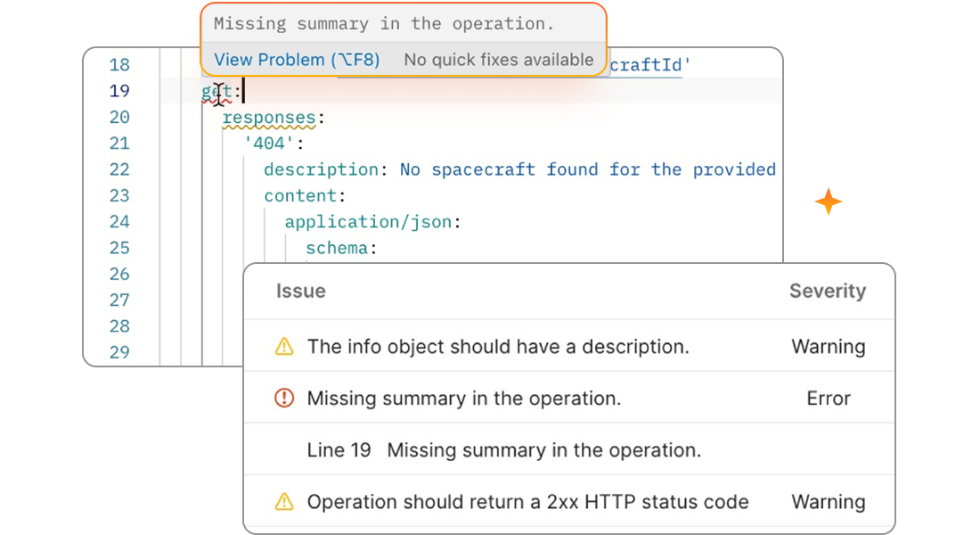Click the warning icon for 2xx status code issue
980x535 pixels.
coord(283,502)
